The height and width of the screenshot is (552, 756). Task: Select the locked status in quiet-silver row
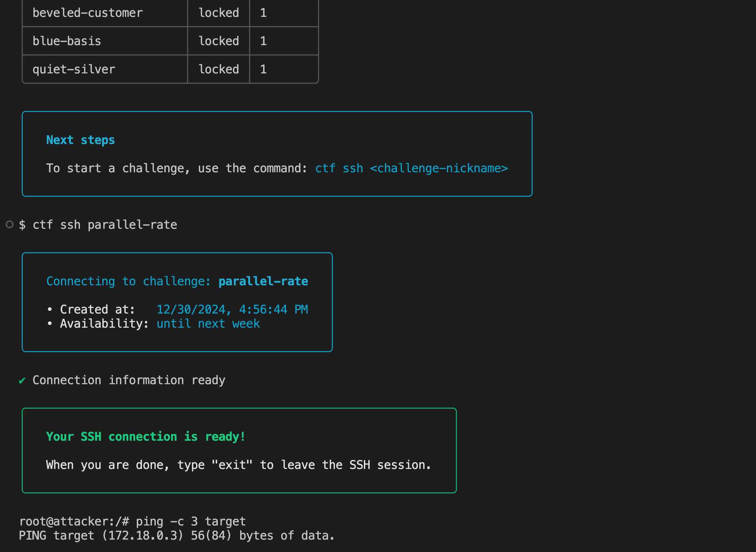(219, 69)
